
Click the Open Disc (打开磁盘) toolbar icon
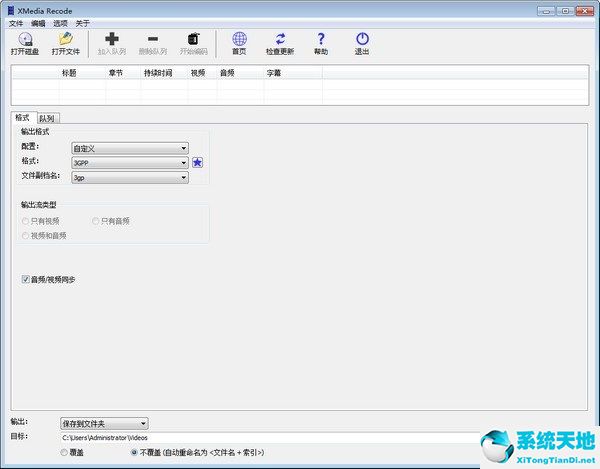[x=25, y=39]
